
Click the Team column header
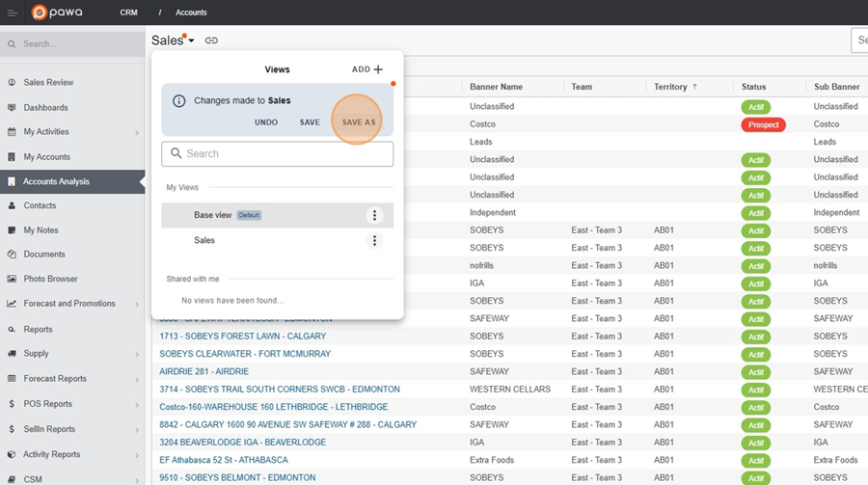pyautogui.click(x=582, y=87)
